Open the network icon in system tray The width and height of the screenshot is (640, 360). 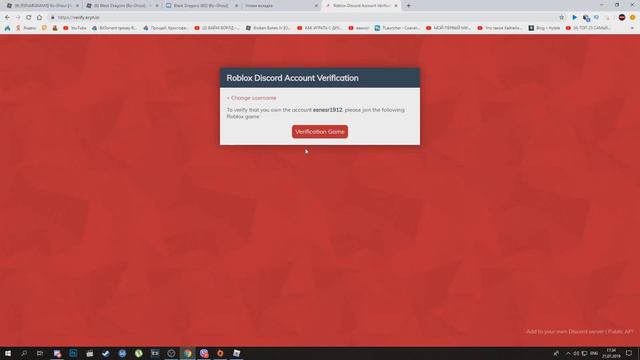tap(584, 353)
